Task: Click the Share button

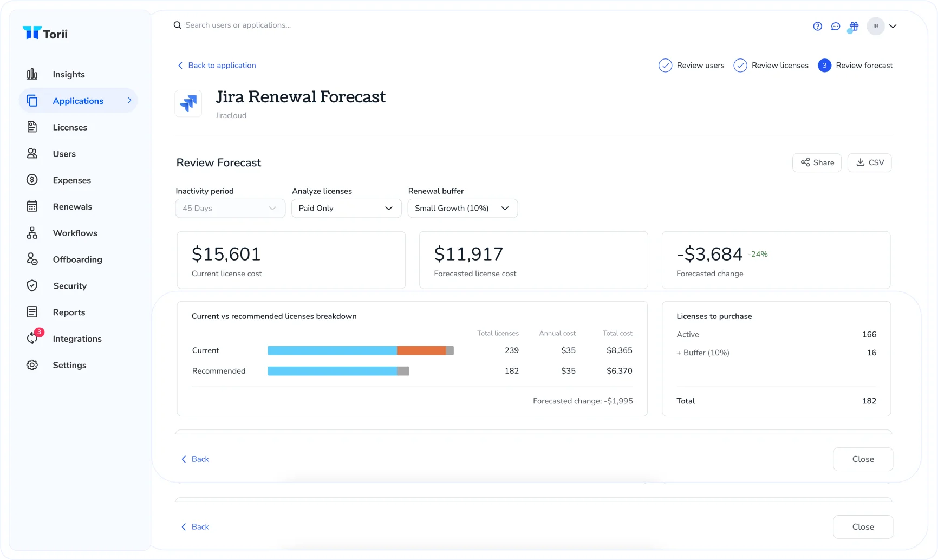Action: tap(817, 162)
